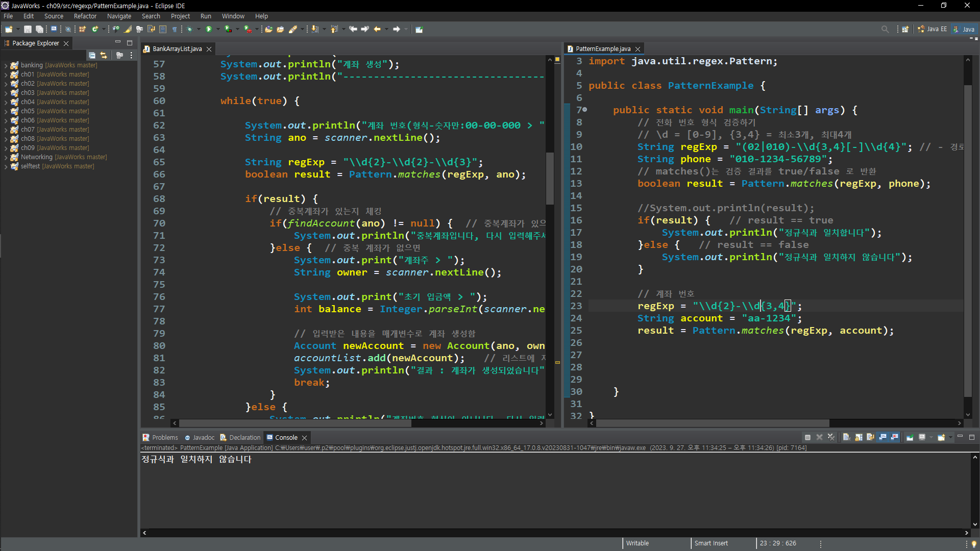Click the toolbar search magnifier icon
Image resolution: width=980 pixels, height=551 pixels.
point(885,29)
